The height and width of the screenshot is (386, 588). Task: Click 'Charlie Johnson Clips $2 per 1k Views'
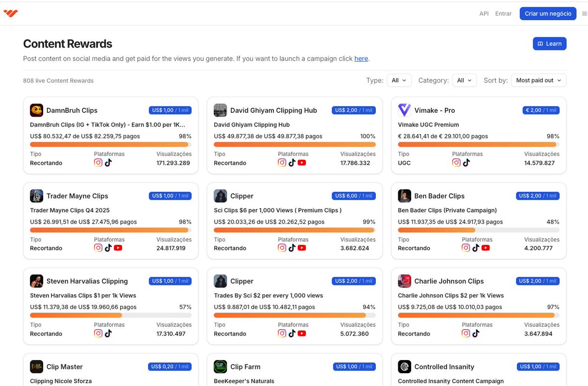click(x=451, y=295)
